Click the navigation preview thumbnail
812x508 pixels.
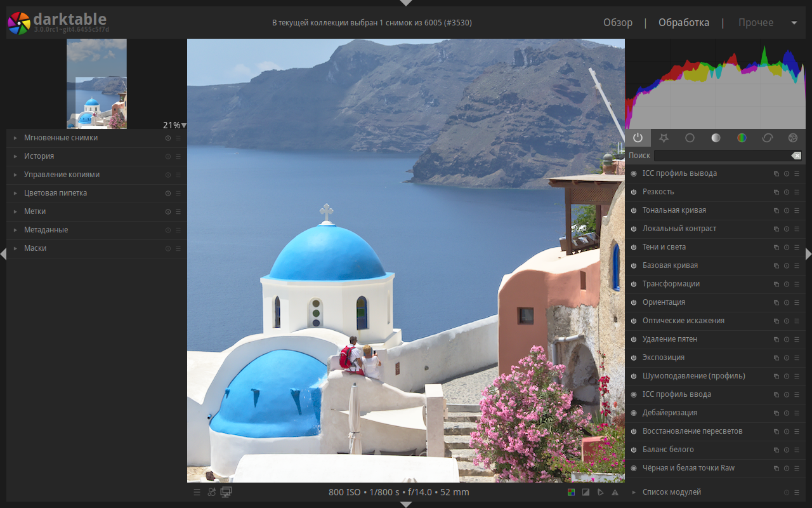click(x=96, y=84)
